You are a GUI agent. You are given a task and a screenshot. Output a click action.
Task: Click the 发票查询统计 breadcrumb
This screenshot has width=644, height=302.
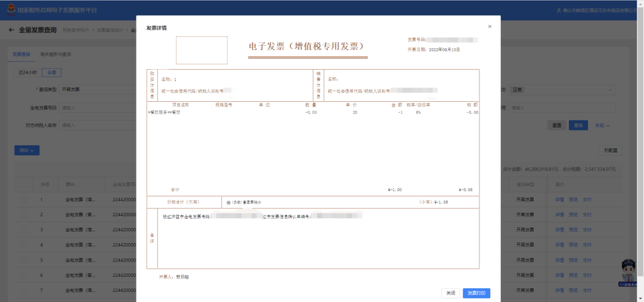tap(110, 30)
